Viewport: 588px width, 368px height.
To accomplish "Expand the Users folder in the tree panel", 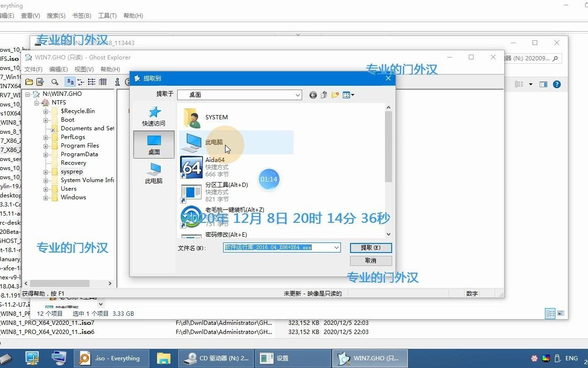I will click(47, 188).
